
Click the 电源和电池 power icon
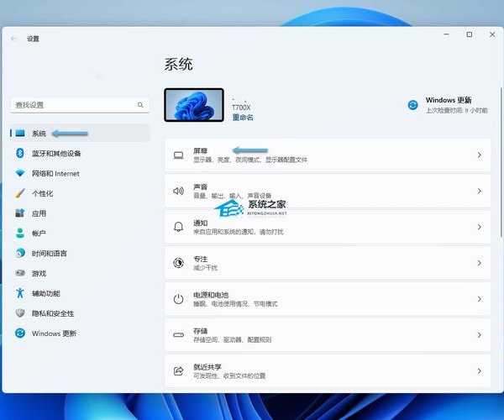[x=178, y=299]
